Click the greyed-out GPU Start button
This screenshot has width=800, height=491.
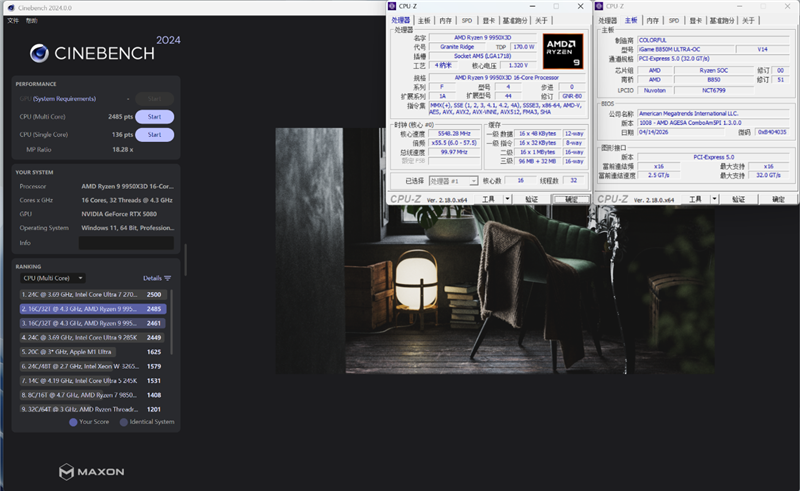pos(155,99)
